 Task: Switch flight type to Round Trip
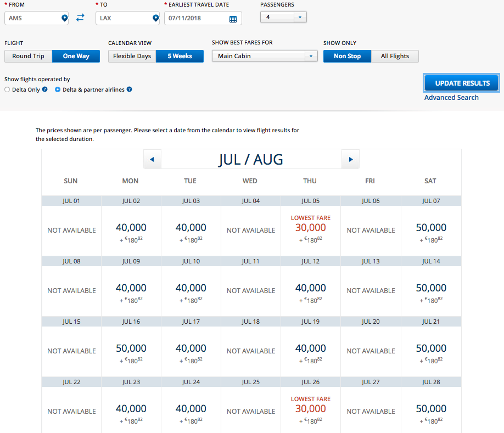click(x=29, y=56)
